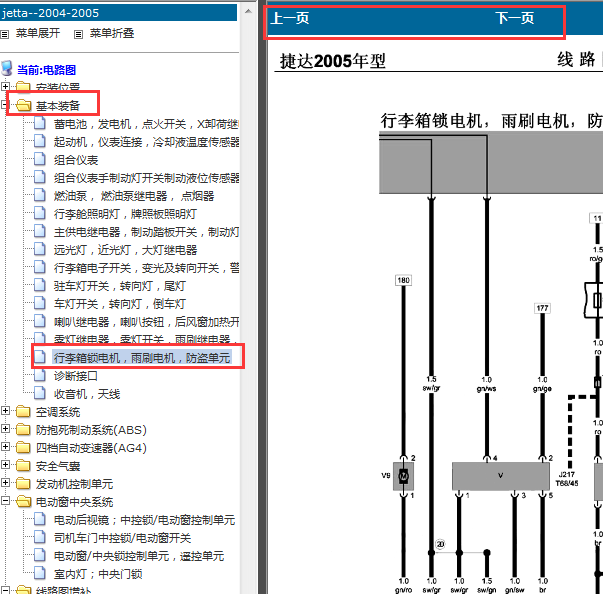The height and width of the screenshot is (594, 603).
Task: Open 主供电继电器，制动踏板开关 diagram
Action: (x=146, y=232)
